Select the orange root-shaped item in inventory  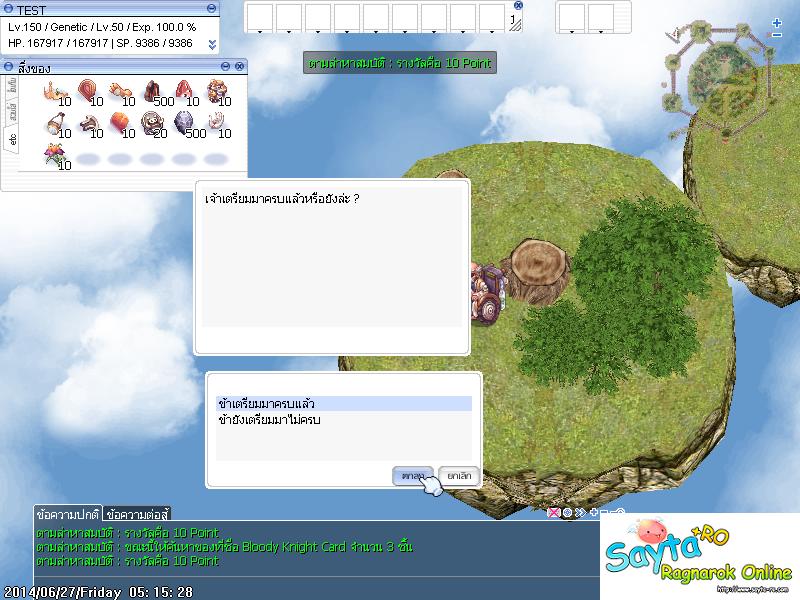point(55,92)
